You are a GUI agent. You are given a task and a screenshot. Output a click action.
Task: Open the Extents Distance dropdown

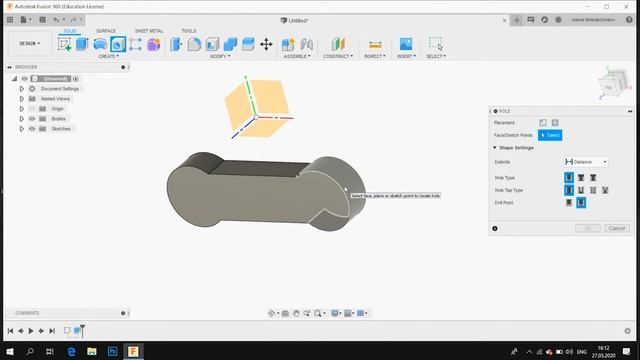(586, 162)
